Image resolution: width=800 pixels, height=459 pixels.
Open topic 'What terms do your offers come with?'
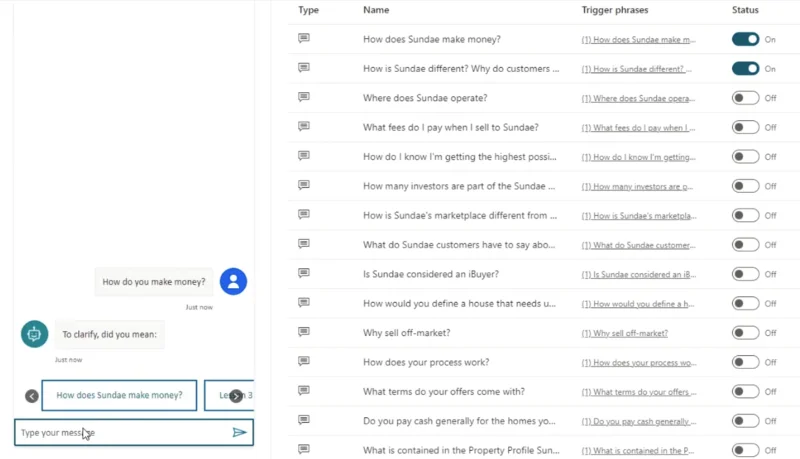pyautogui.click(x=444, y=392)
